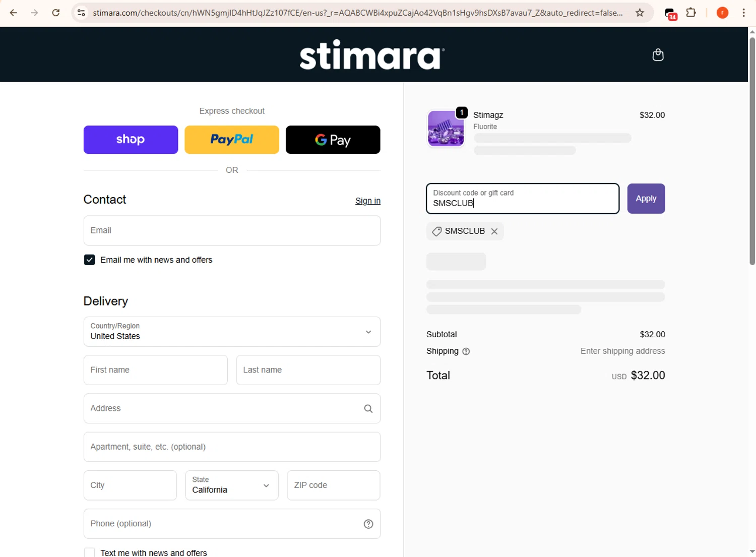Open the browser extensions puzzle icon
Image resolution: width=756 pixels, height=557 pixels.
(691, 13)
